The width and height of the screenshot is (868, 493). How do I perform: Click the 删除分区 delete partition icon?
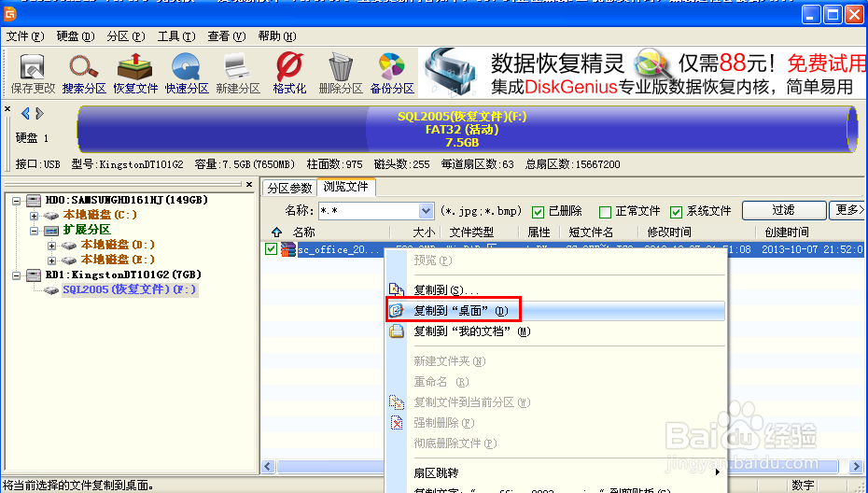341,73
